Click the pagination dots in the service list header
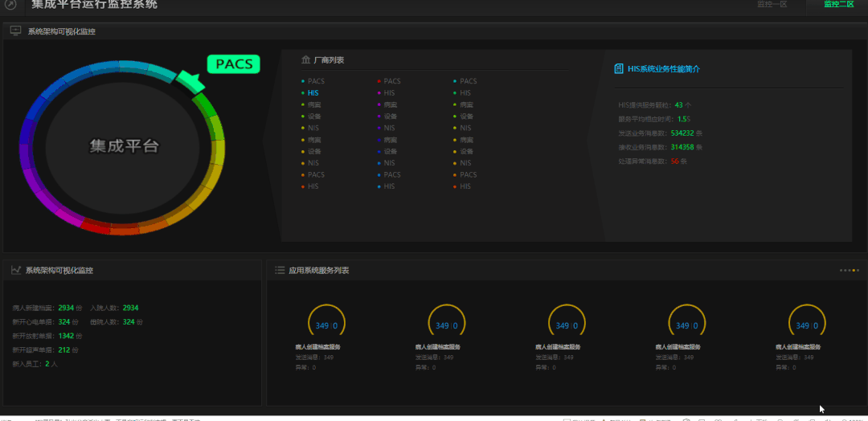Viewport: 868px width, 421px height. [849, 271]
